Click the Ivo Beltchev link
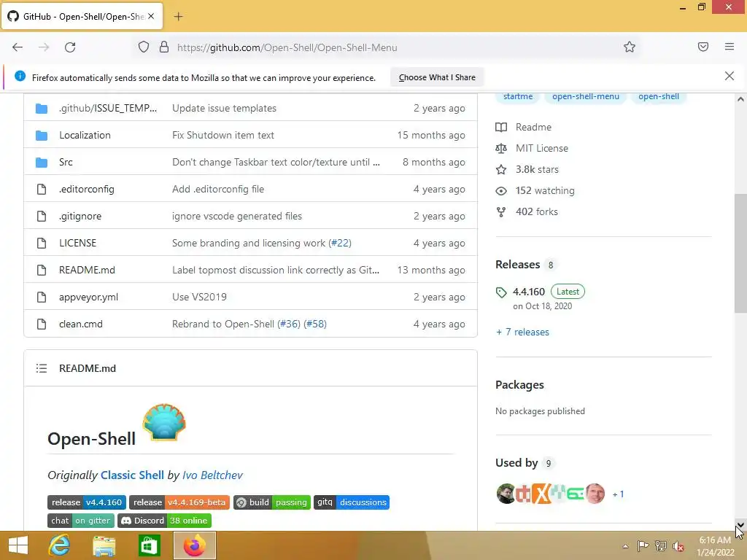The width and height of the screenshot is (747, 560). tap(212, 475)
